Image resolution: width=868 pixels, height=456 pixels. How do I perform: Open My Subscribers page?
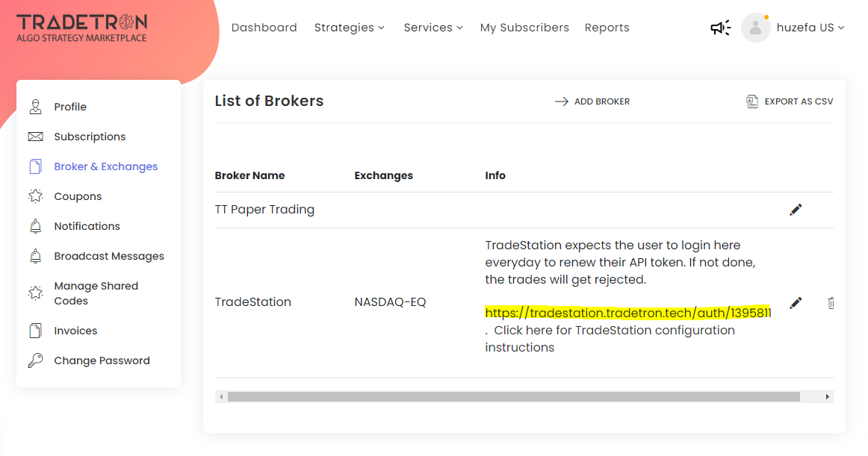[x=524, y=28]
